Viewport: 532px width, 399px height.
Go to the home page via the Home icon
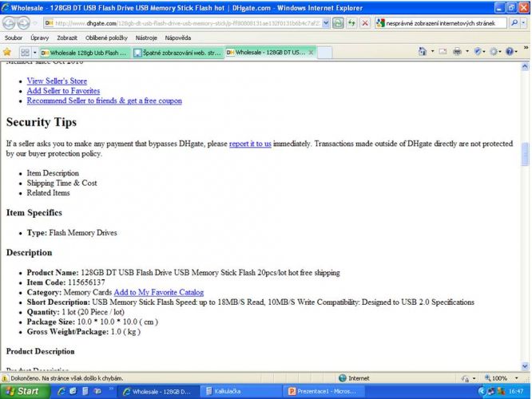[422, 52]
